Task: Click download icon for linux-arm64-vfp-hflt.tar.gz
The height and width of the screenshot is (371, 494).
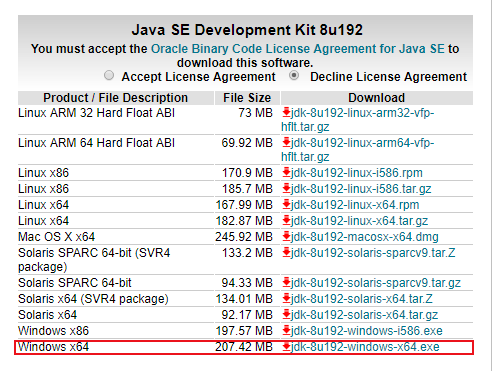Action: tap(286, 143)
